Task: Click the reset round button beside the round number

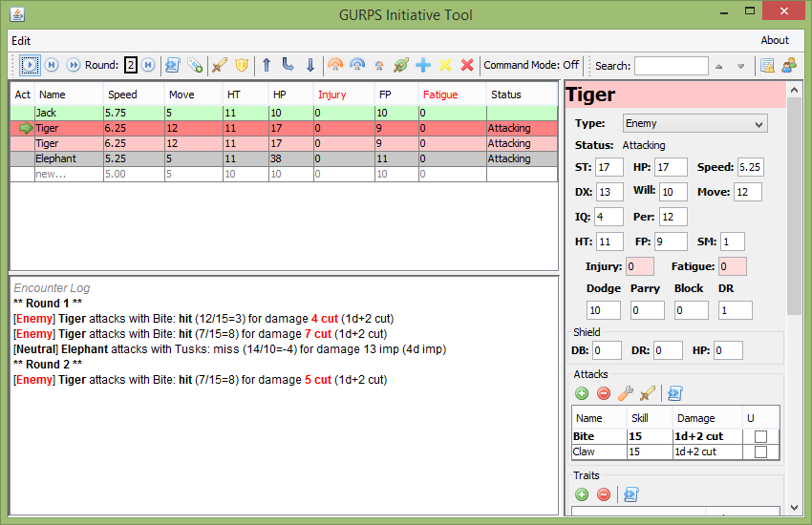Action: pyautogui.click(x=148, y=65)
